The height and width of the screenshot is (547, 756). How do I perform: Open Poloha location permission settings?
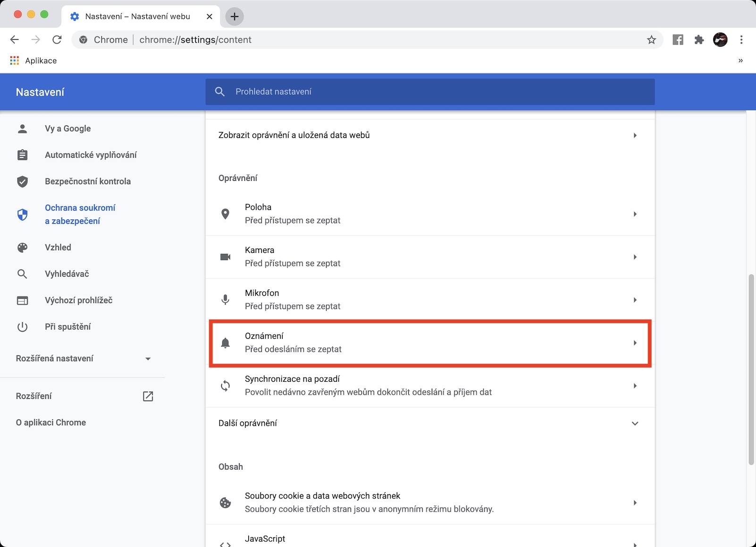coord(429,214)
